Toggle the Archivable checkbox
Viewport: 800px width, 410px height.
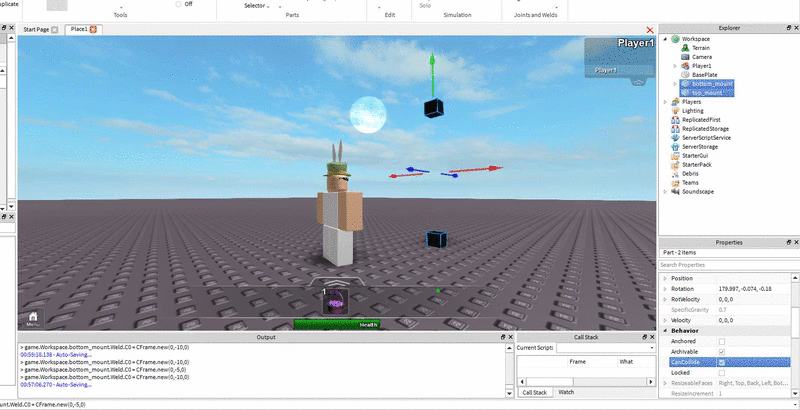[x=721, y=352]
